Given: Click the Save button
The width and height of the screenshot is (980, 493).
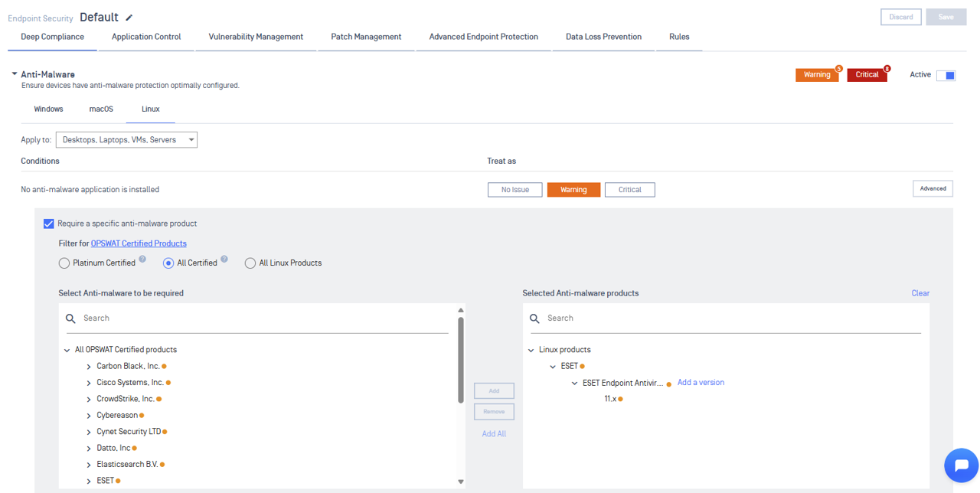Looking at the screenshot, I should click(946, 17).
